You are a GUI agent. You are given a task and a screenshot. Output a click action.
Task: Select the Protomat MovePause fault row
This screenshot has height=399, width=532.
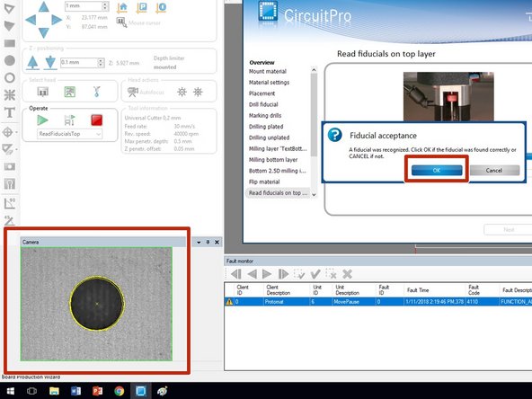(x=378, y=302)
